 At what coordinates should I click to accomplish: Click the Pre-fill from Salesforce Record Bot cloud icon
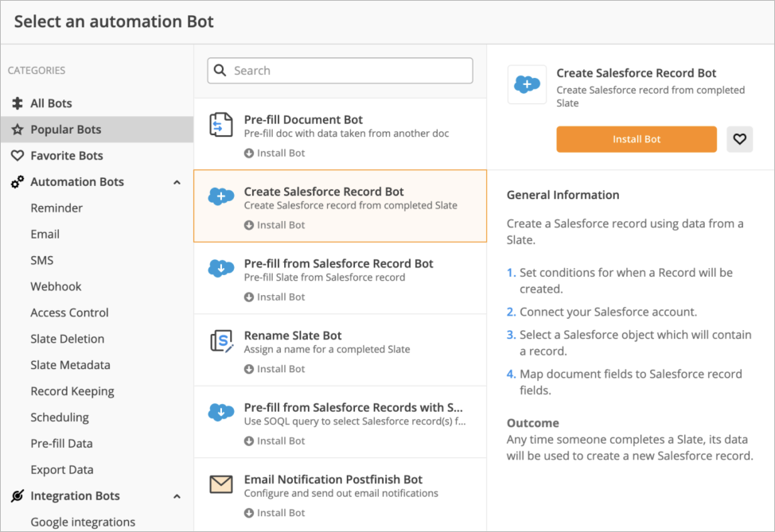click(221, 268)
